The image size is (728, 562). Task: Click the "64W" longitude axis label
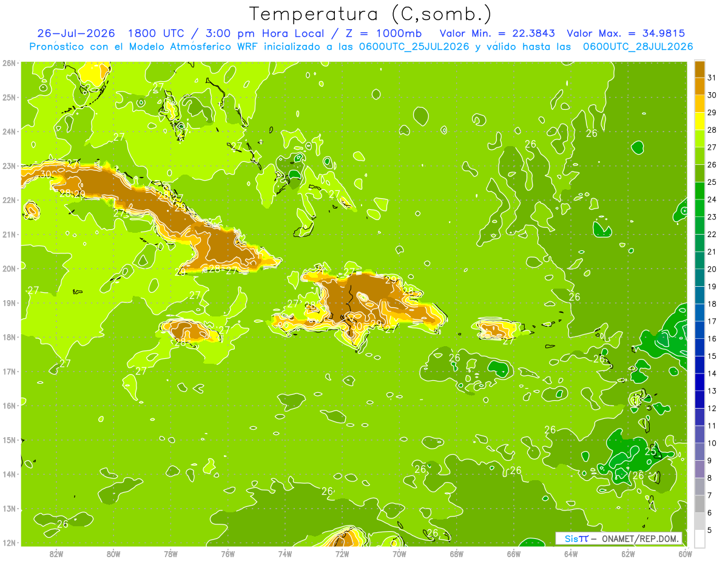pos(571,554)
